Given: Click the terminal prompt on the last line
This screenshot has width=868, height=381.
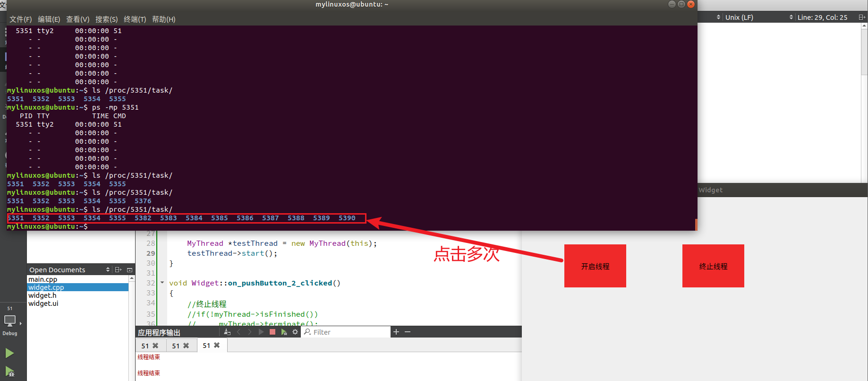Looking at the screenshot, I should click(x=47, y=226).
